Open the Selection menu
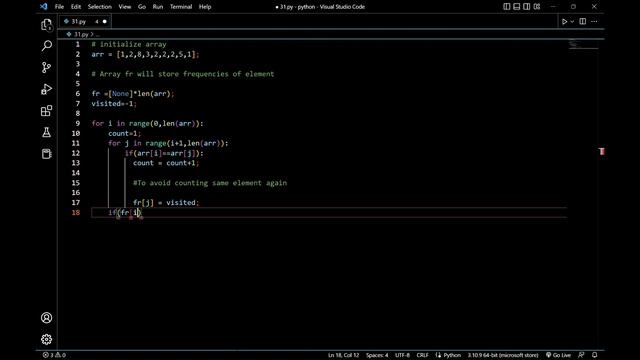Image resolution: width=640 pixels, height=360 pixels. click(x=100, y=7)
